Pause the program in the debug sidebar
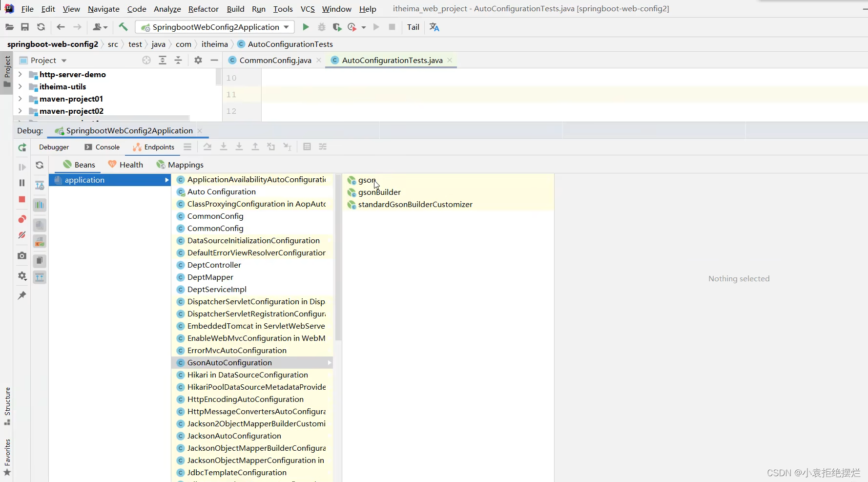 click(x=22, y=183)
